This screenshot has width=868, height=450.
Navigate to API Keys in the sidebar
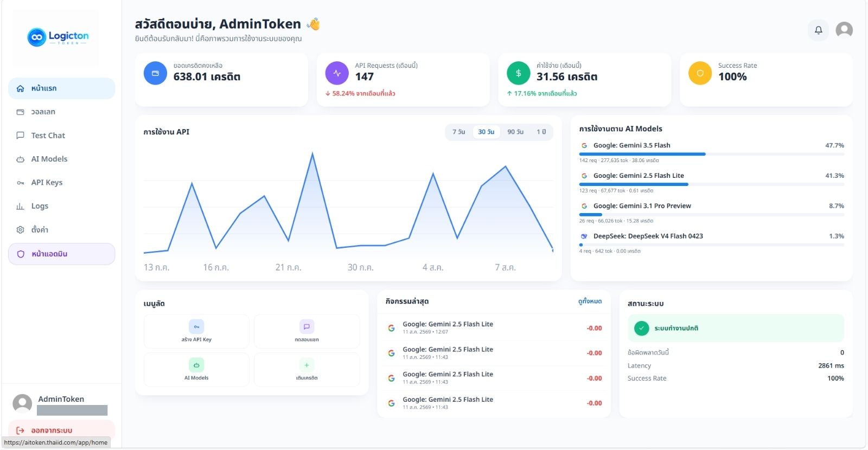(x=61, y=183)
